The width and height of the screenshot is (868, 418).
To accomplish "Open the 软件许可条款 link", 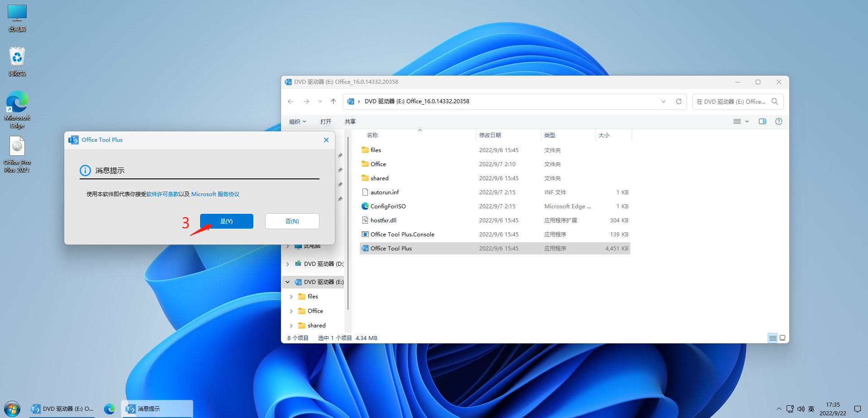I will [x=162, y=194].
